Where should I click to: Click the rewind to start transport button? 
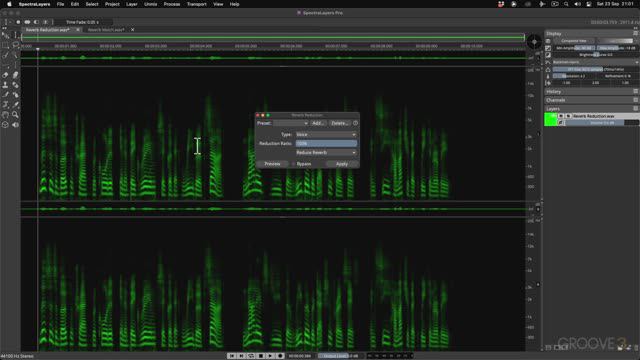[231, 356]
